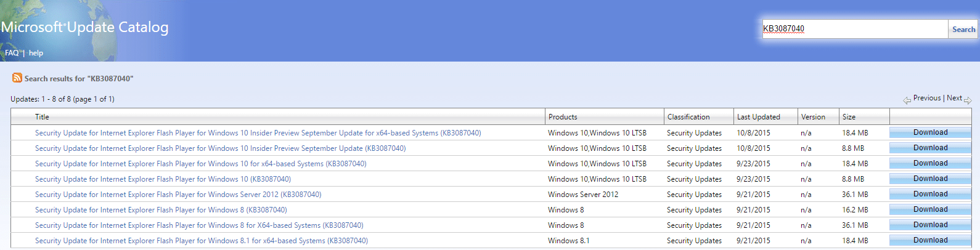Screen dimensions: 980x250
Task: Download Windows 10 Insider Preview x64 update
Action: click(x=930, y=132)
